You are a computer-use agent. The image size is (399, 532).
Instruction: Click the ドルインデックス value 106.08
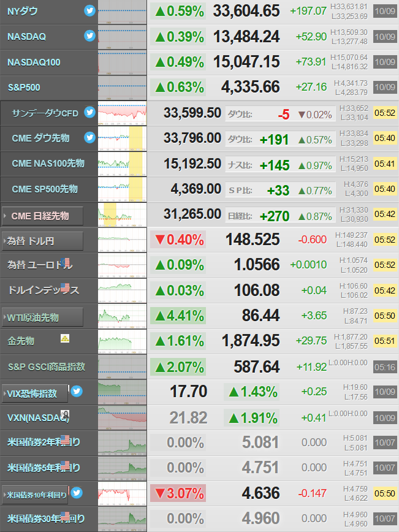pos(257,291)
